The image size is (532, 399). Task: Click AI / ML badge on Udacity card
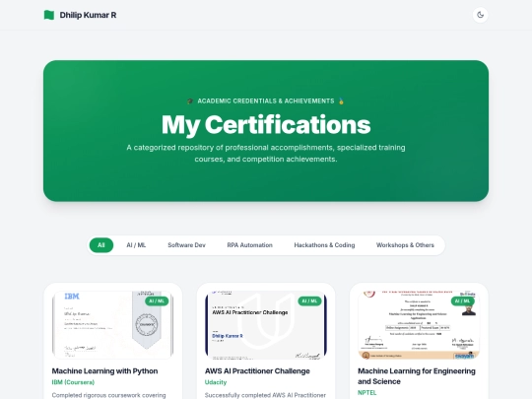click(x=309, y=300)
